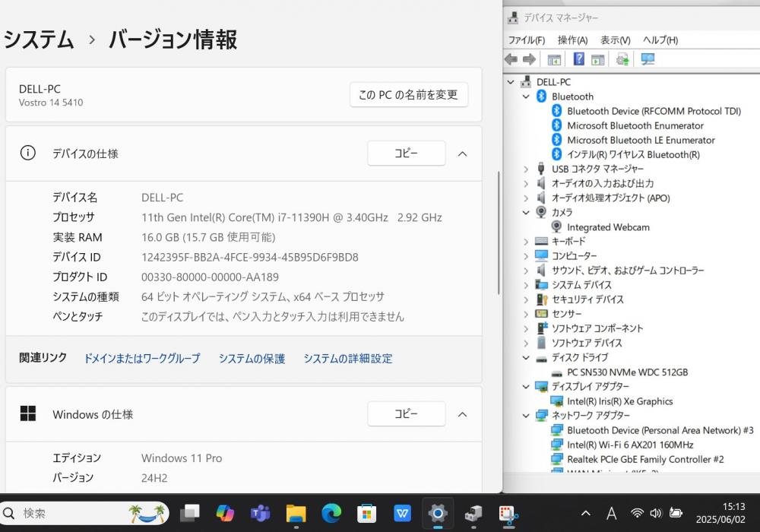Switch to Device Manager taskbar icon

[x=473, y=513]
